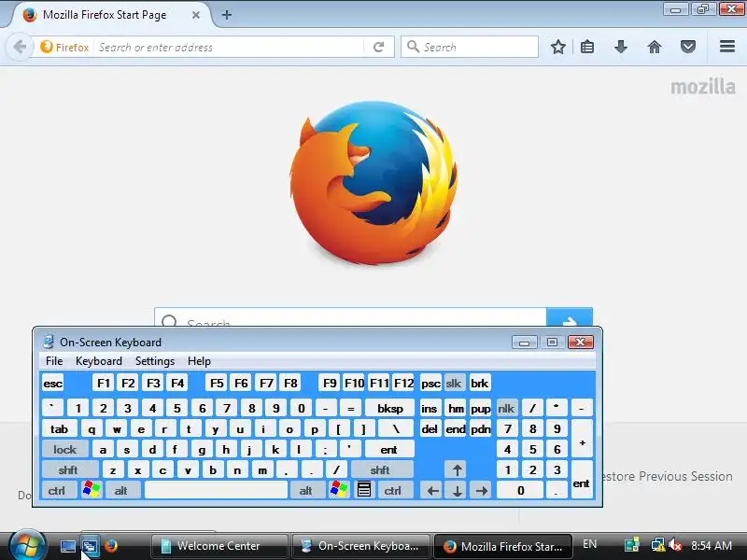
Task: Select the Mozilla Firefox Start Page tab
Action: [x=105, y=15]
